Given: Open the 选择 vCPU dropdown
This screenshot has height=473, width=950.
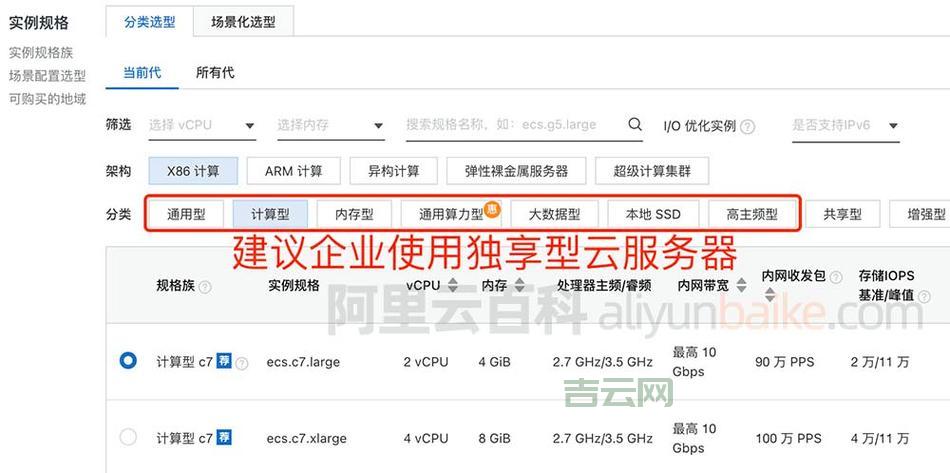Looking at the screenshot, I should coord(202,126).
